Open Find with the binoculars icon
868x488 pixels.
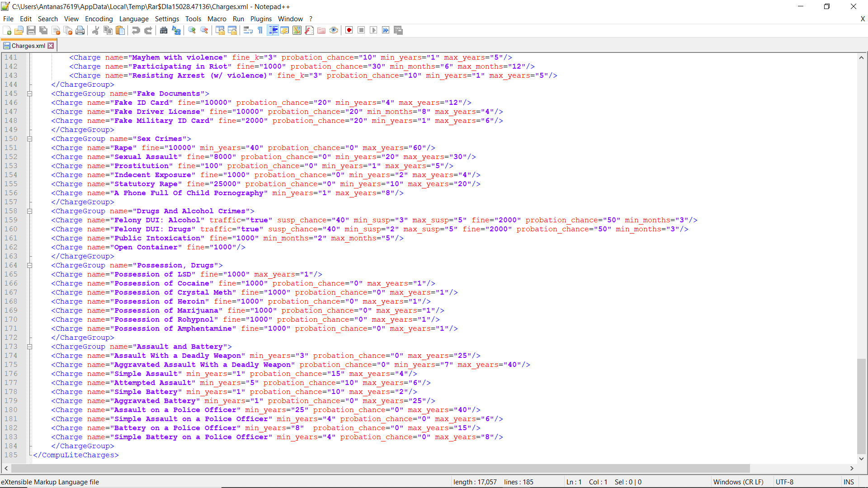164,30
